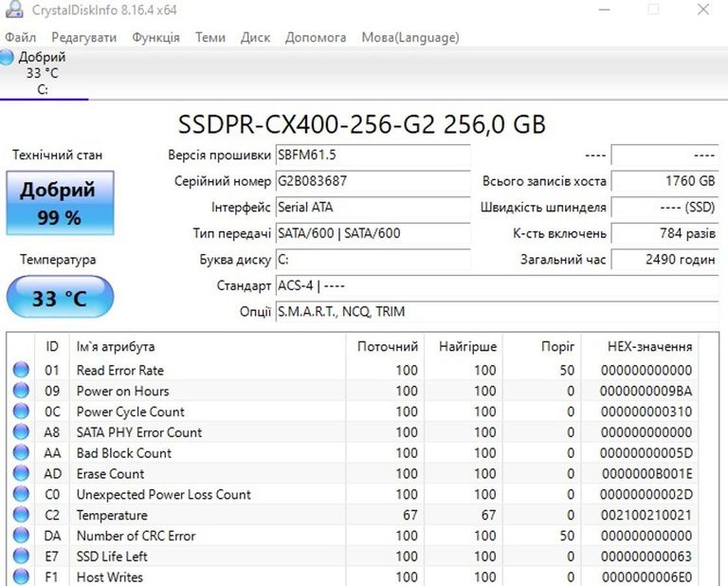Click the HEX value 0000000B001E
The height and width of the screenshot is (586, 728).
point(647,473)
